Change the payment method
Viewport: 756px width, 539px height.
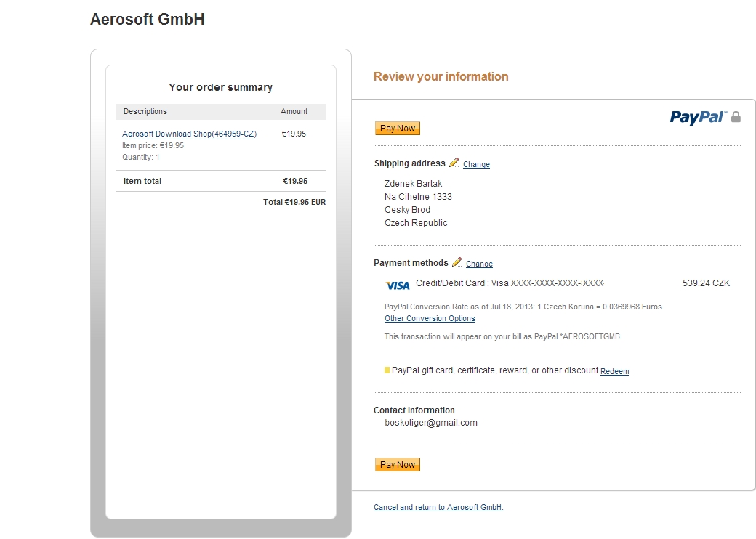point(479,264)
